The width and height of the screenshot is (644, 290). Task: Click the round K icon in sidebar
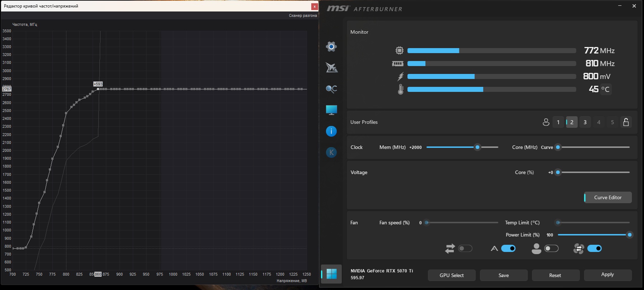pos(331,153)
